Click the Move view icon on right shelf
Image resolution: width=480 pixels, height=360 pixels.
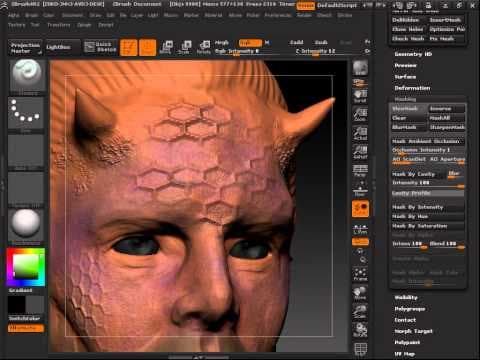360,292
